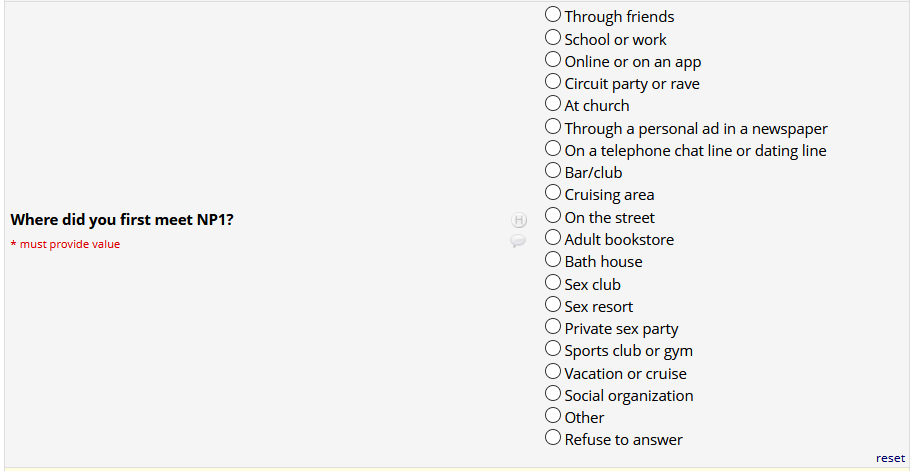Mark the 'Other' radio button
This screenshot has width=917, height=471.
[x=553, y=416]
